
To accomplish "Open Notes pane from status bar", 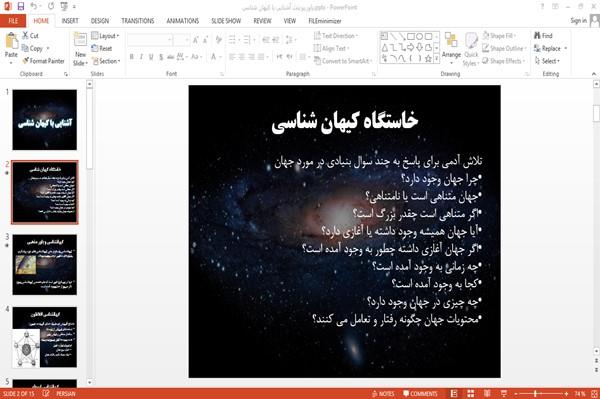I will [x=383, y=394].
